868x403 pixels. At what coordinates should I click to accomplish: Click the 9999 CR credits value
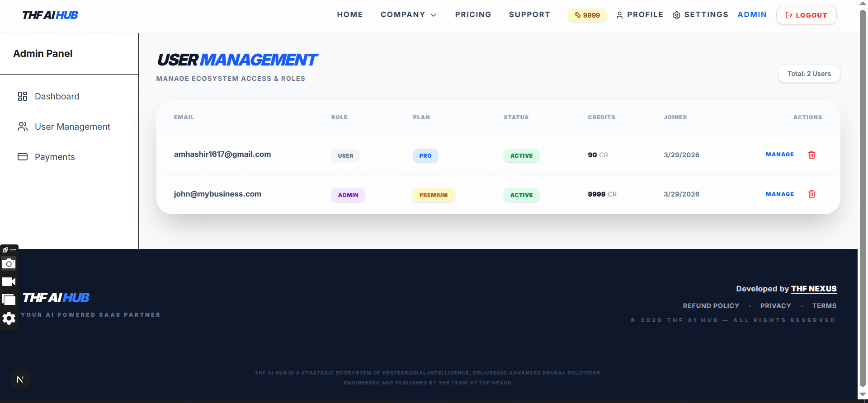[602, 194]
